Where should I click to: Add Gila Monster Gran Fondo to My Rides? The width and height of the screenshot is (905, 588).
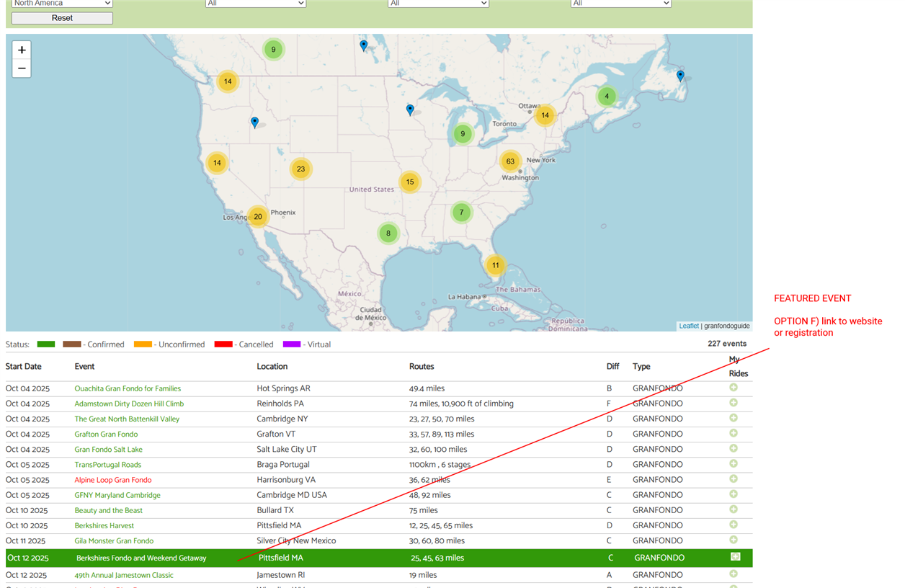tap(734, 540)
